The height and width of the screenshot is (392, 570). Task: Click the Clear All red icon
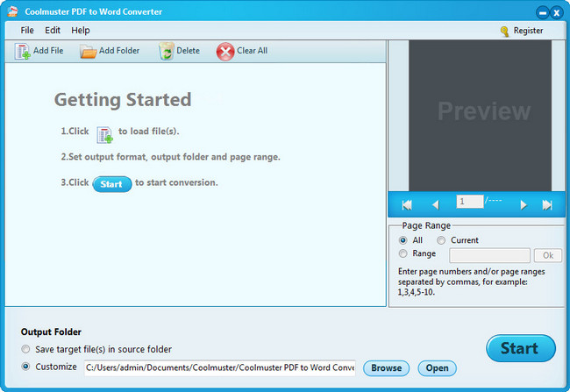click(225, 52)
